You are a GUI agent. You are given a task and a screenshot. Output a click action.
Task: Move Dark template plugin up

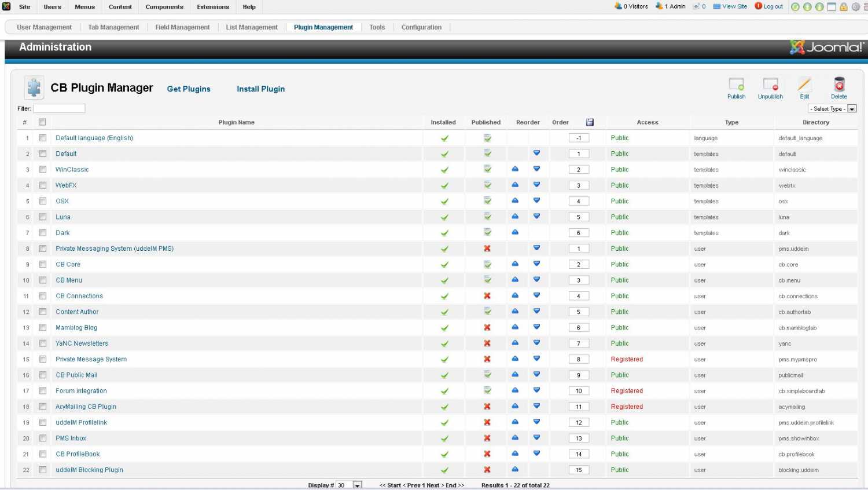515,232
